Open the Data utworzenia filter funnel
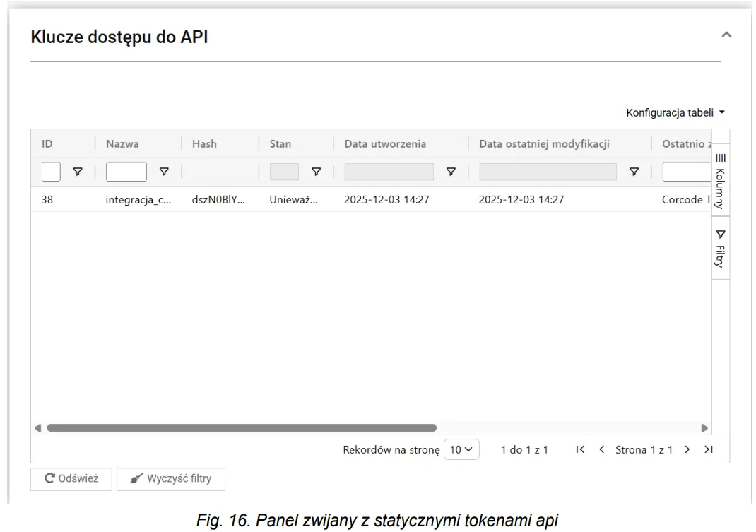The image size is (756, 532). (450, 172)
